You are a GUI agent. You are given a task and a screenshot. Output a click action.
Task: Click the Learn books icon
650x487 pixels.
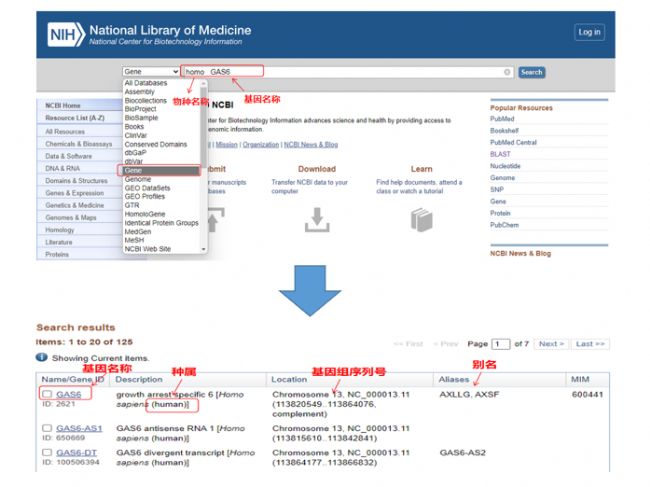click(421, 219)
